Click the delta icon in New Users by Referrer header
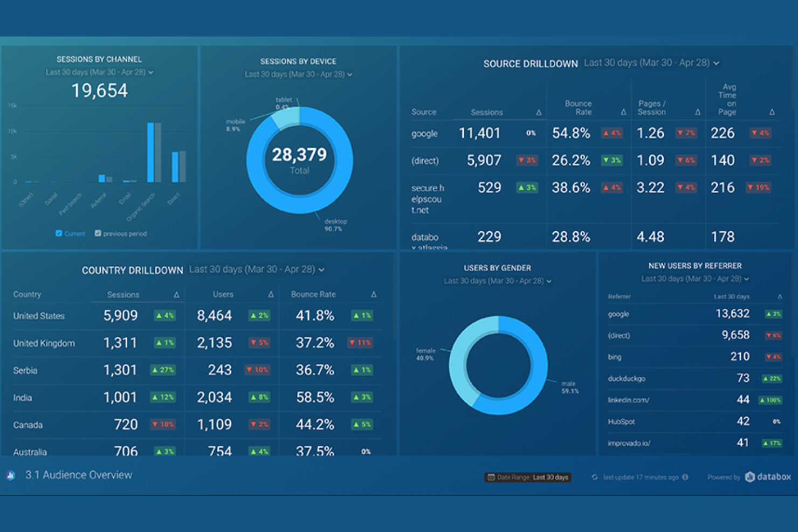Screen dimensions: 798x532 click(780, 296)
